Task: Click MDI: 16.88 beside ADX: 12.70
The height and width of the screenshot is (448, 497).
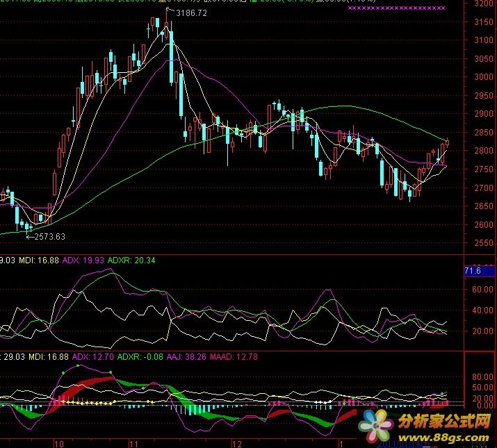Action: pos(49,357)
